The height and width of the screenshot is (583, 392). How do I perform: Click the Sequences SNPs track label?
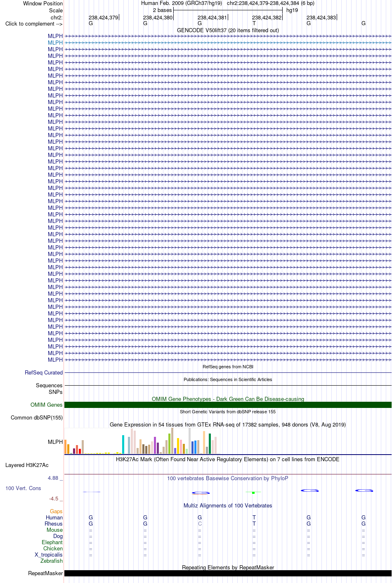click(x=50, y=389)
